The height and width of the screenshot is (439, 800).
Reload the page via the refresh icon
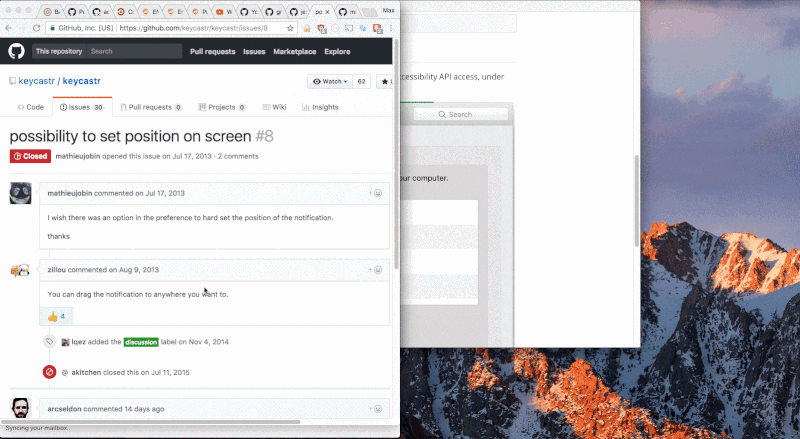click(36, 28)
